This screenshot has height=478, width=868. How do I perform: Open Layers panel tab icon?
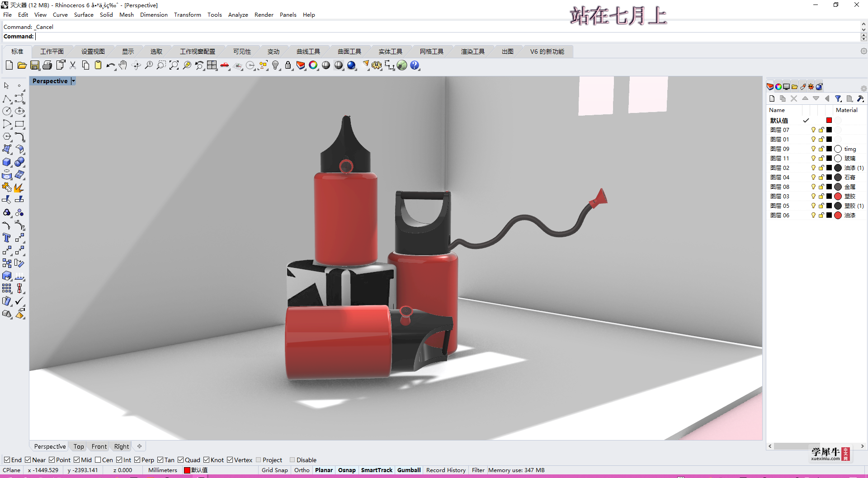coord(770,87)
